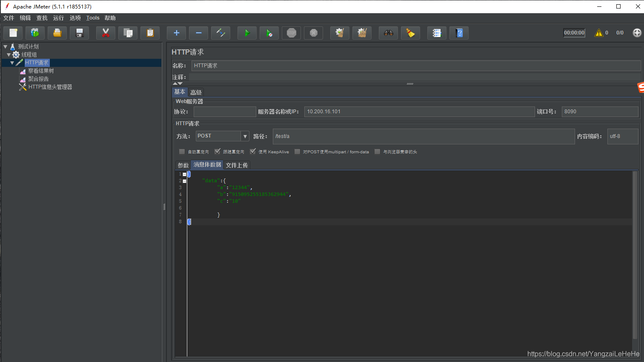This screenshot has width=644, height=362.
Task: Click the 名称 input field
Action: [x=416, y=66]
